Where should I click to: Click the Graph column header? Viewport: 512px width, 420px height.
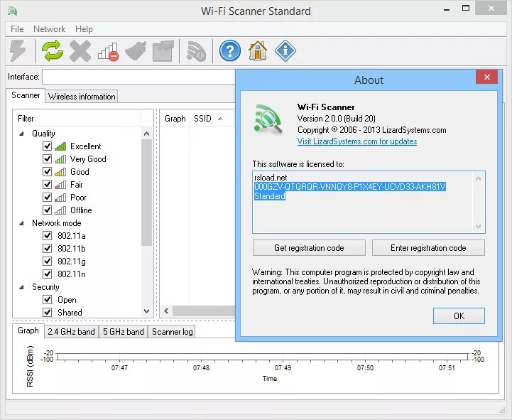coord(175,119)
